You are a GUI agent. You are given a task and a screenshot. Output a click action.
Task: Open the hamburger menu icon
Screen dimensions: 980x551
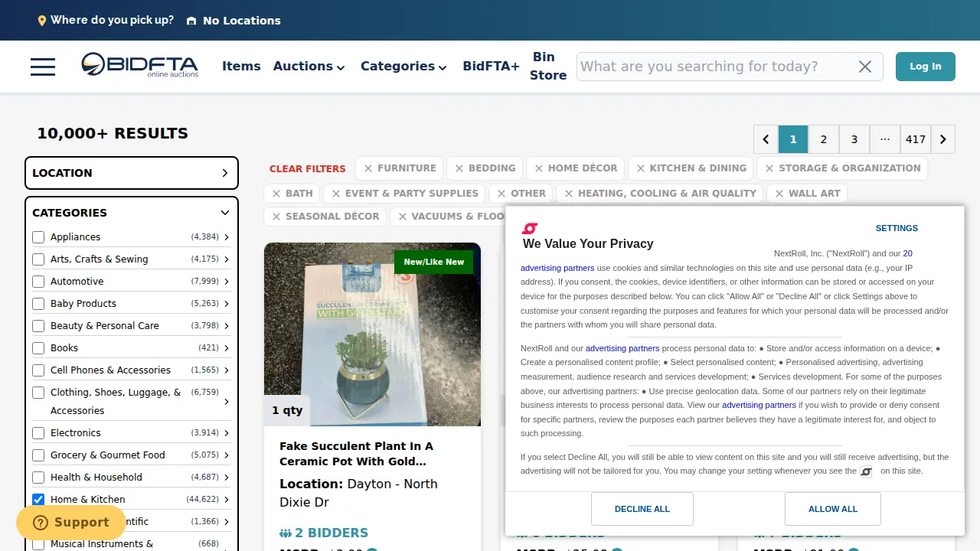[x=43, y=67]
